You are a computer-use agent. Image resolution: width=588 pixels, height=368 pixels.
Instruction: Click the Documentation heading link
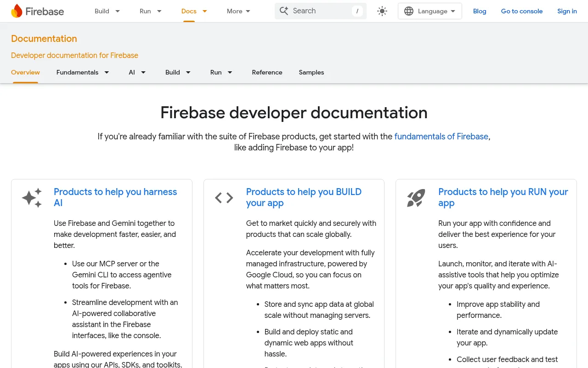point(44,39)
